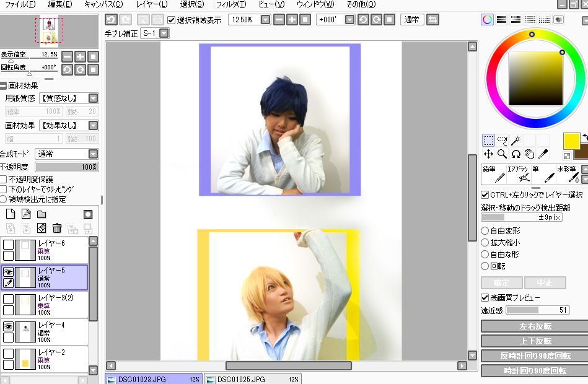The image size is (588, 384).
Task: Hide レイヤー4 using its eye icon
Action: click(x=8, y=326)
